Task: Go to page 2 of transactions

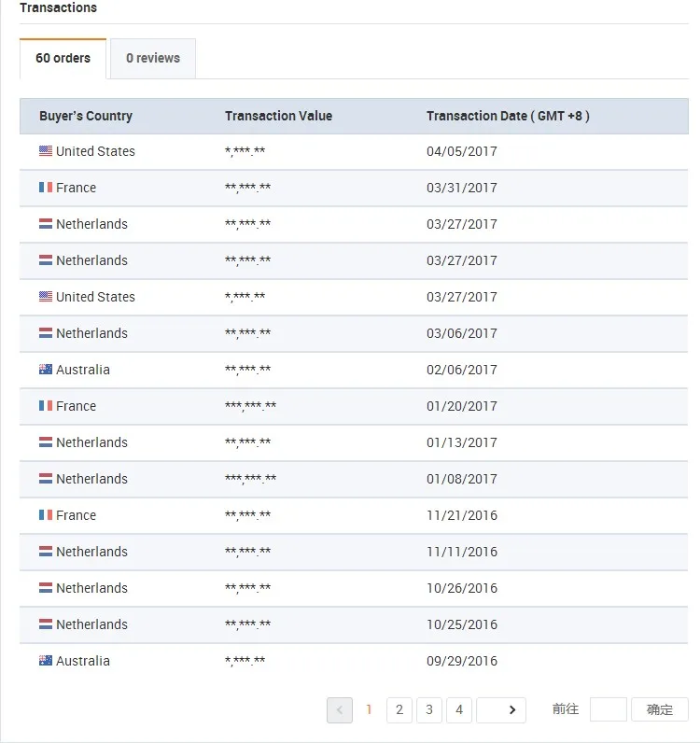Action: pyautogui.click(x=399, y=710)
